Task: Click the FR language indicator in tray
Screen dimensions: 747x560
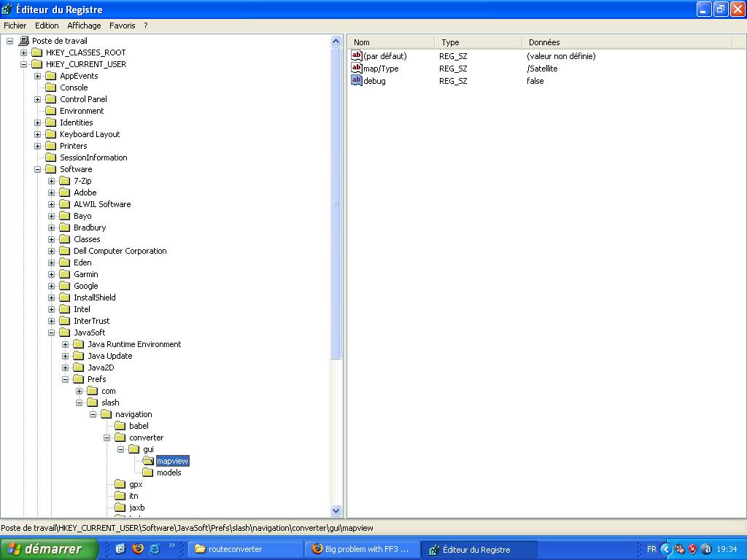Action: (651, 549)
